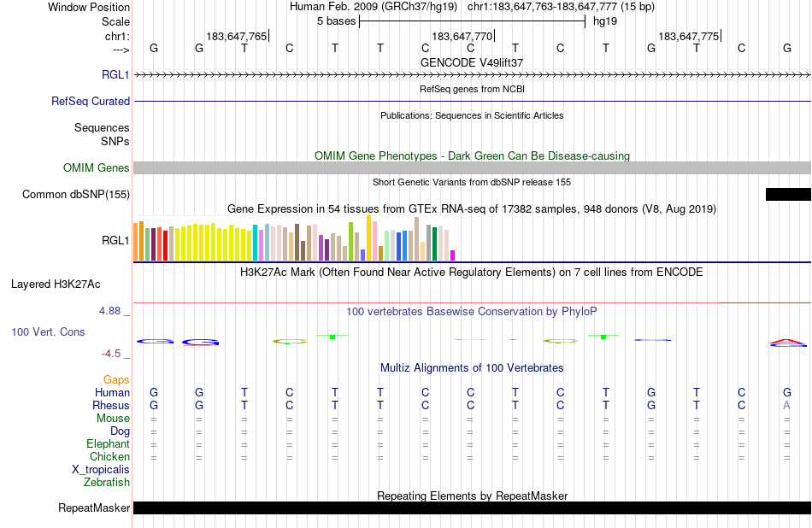Click the Window Position label
812x528 pixels.
89,7
